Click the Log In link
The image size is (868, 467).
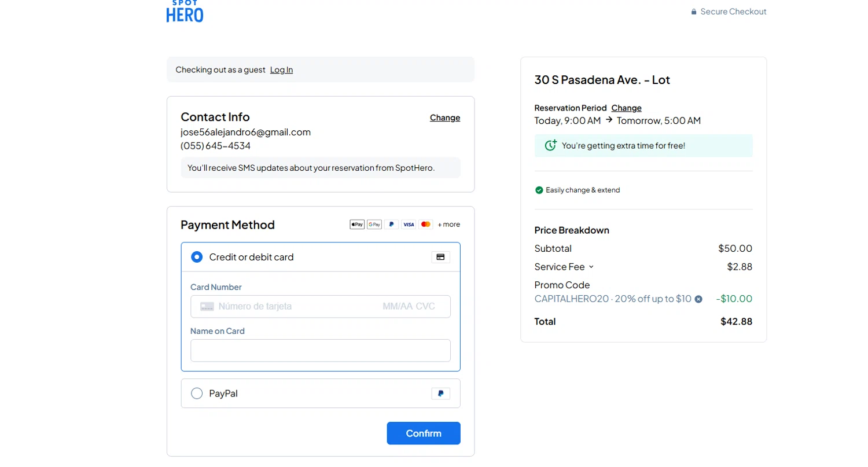(281, 70)
